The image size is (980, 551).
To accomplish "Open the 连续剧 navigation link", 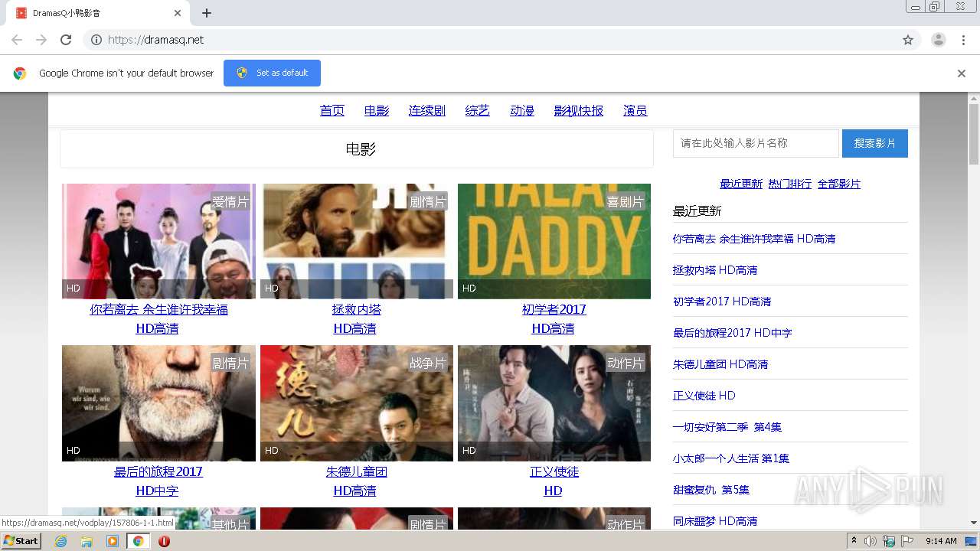I will 427,111.
